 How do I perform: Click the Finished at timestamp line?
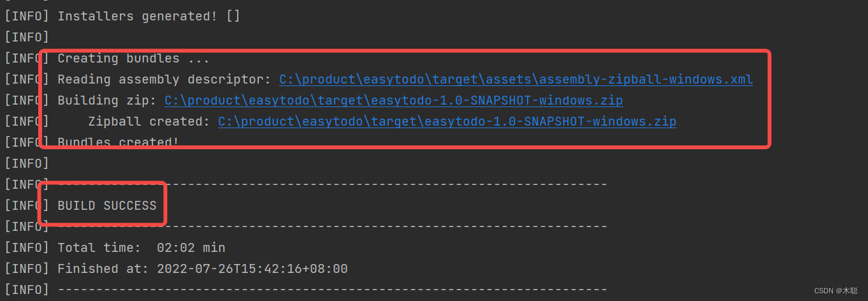tap(176, 268)
